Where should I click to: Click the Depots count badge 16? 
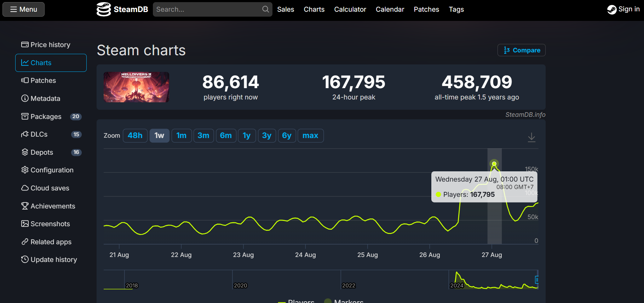click(76, 152)
